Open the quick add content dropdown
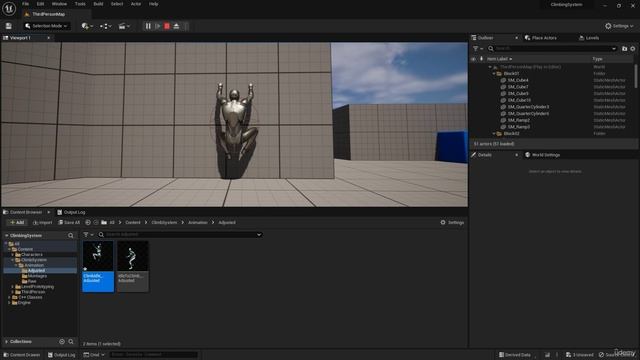 (x=87, y=26)
